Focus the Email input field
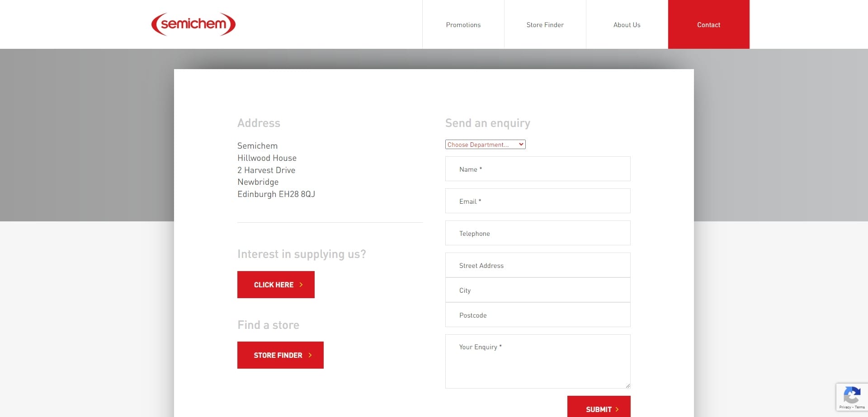The width and height of the screenshot is (868, 417). coord(538,201)
